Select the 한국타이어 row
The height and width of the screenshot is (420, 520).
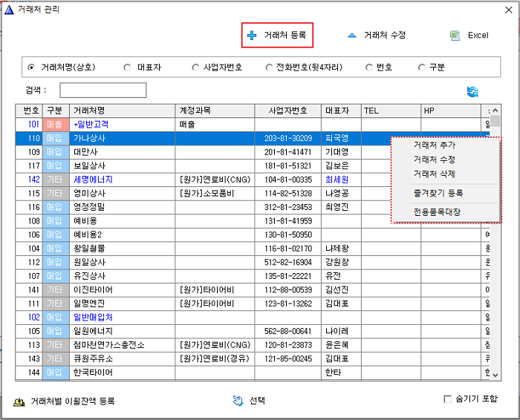253,373
